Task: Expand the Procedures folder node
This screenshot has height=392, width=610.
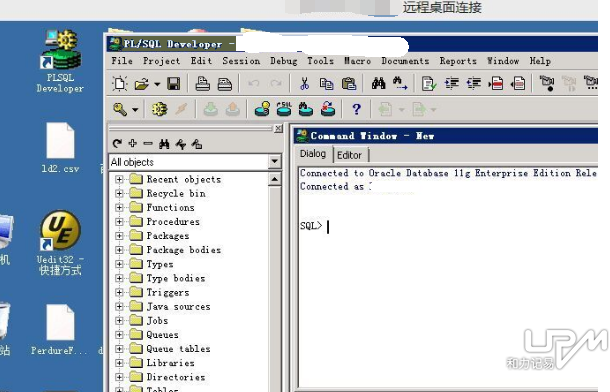Action: click(x=119, y=222)
